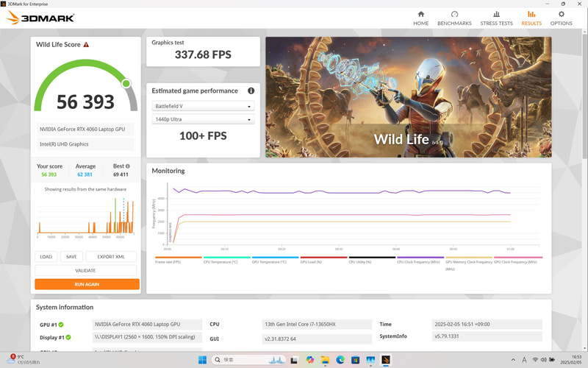Click the SystemInfo version v5.79.1331

click(x=487, y=336)
